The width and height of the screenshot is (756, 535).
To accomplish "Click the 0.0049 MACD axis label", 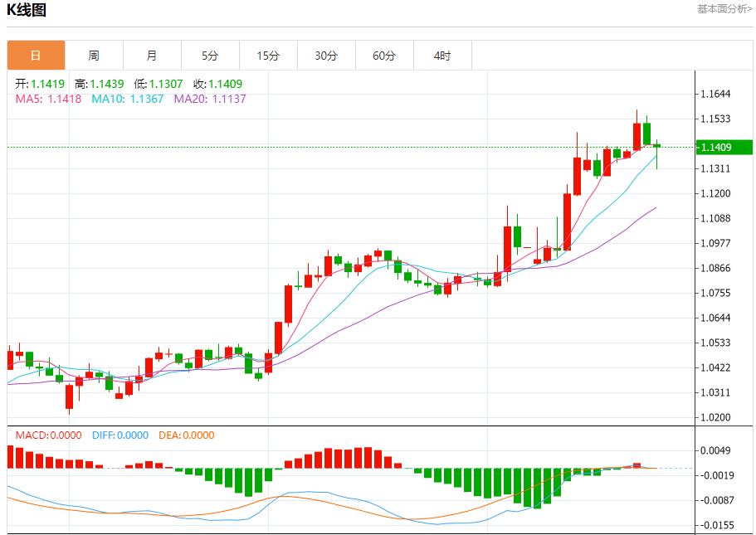I will (x=715, y=451).
